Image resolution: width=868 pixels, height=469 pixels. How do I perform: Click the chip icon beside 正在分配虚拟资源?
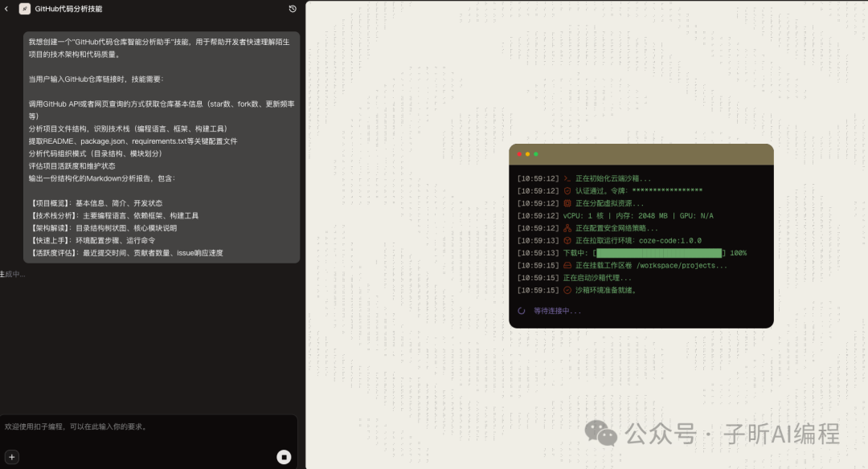[567, 203]
